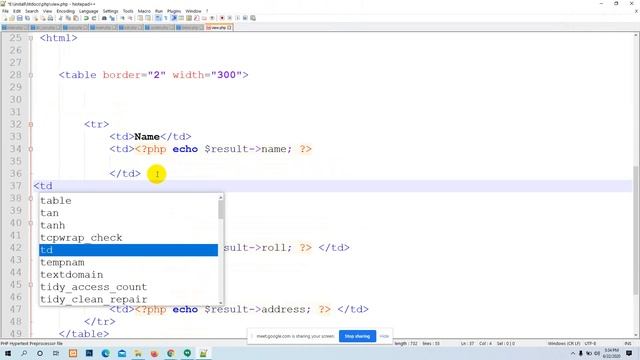Click the autocomplete list scrollbar thumb
Image resolution: width=640 pixels, height=360 pixels.
point(221,209)
